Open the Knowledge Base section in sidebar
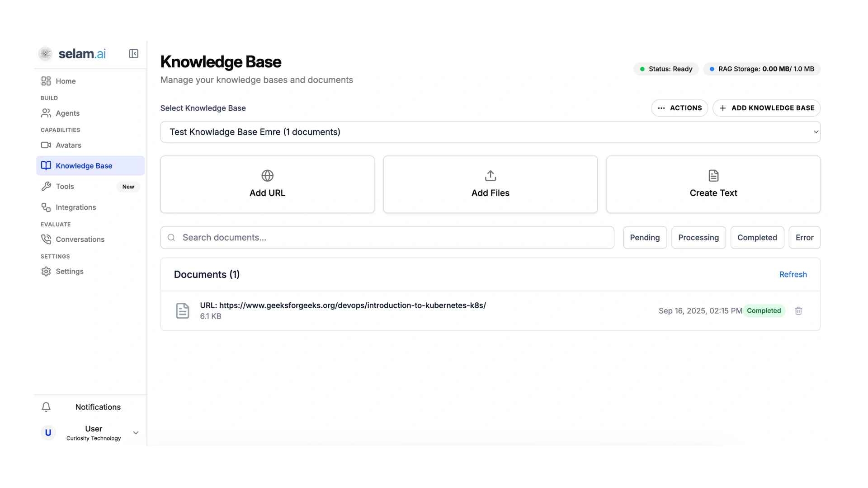This screenshot has height=488, width=868. [84, 165]
